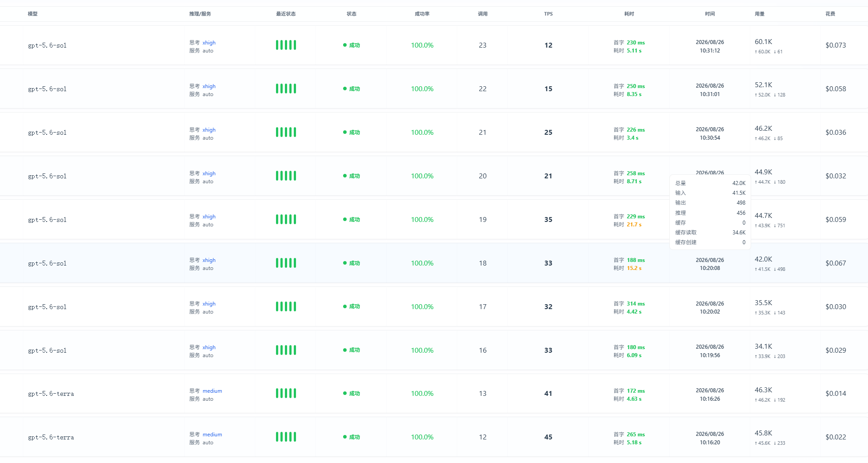The width and height of the screenshot is (868, 463).
Task: Select the 60.1K usage value
Action: coord(764,41)
